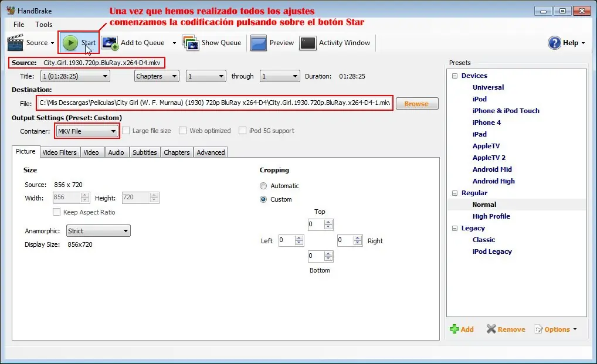Open the Tools menu
The height and width of the screenshot is (364, 597).
tap(44, 25)
